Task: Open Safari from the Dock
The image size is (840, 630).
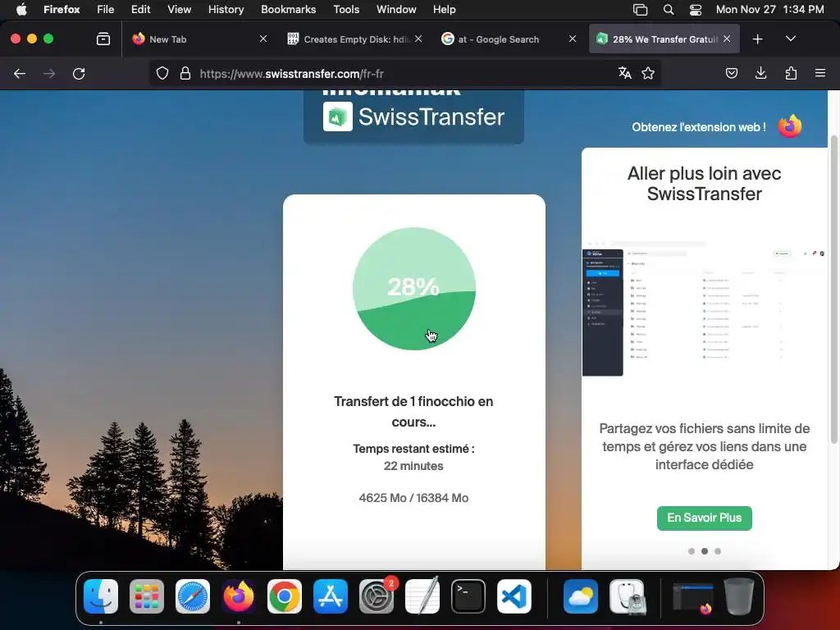Action: tap(193, 596)
